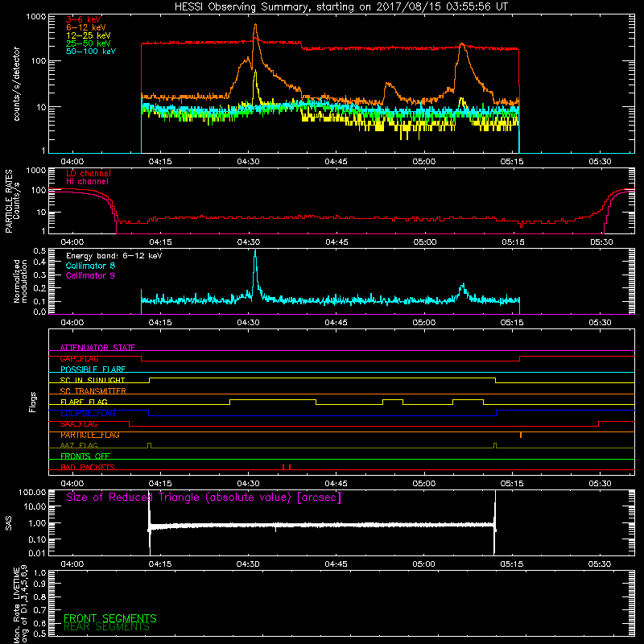Click the 0.5 tick label on the modulation axis
Image resolution: width=644 pixels, height=644 pixels.
coord(39,250)
